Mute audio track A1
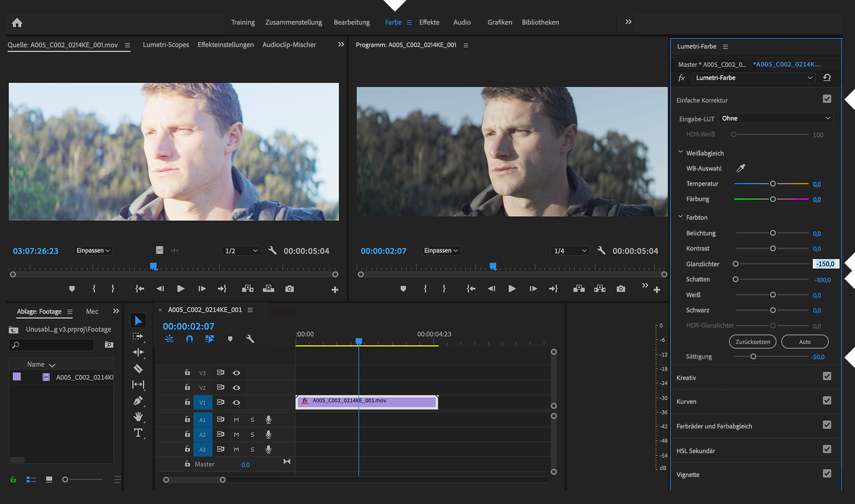 click(236, 419)
